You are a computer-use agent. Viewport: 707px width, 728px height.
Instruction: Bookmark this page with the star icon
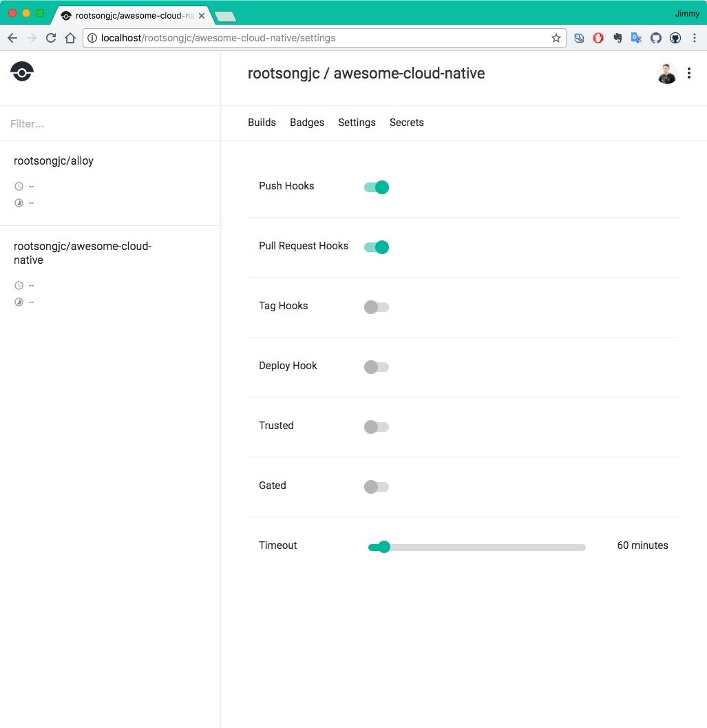point(556,39)
